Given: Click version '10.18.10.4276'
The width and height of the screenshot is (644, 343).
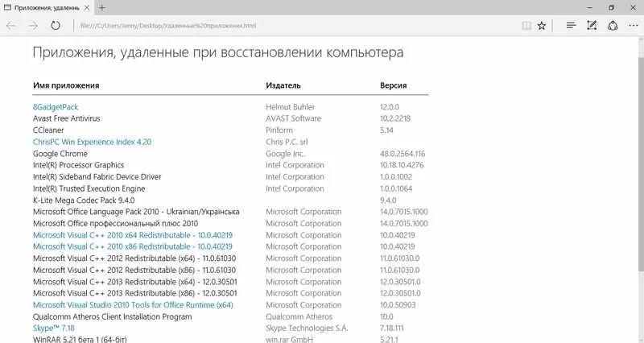Looking at the screenshot, I should (402, 165).
